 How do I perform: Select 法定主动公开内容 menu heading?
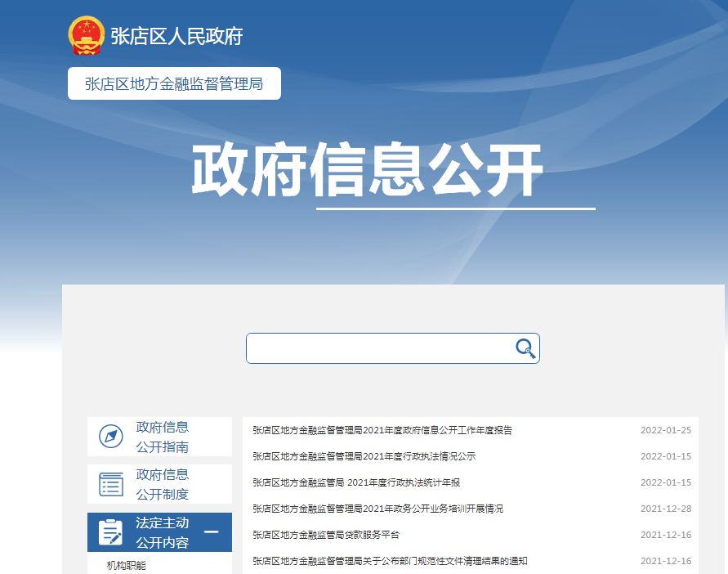coord(163,532)
